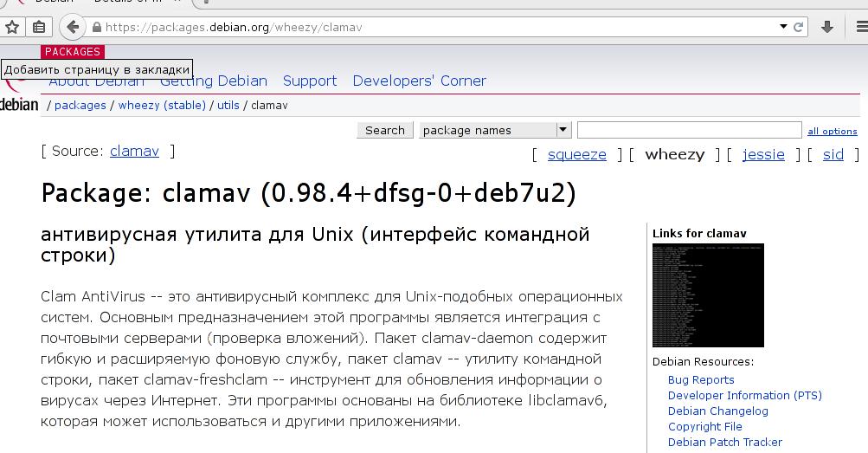Click the Search button
Image resolution: width=868 pixels, height=453 pixels.
tap(385, 130)
